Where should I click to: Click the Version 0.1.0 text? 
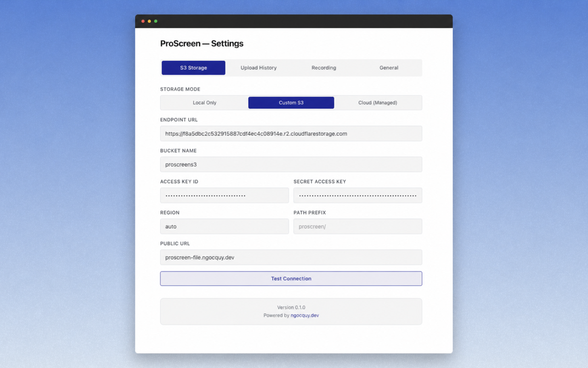291,307
